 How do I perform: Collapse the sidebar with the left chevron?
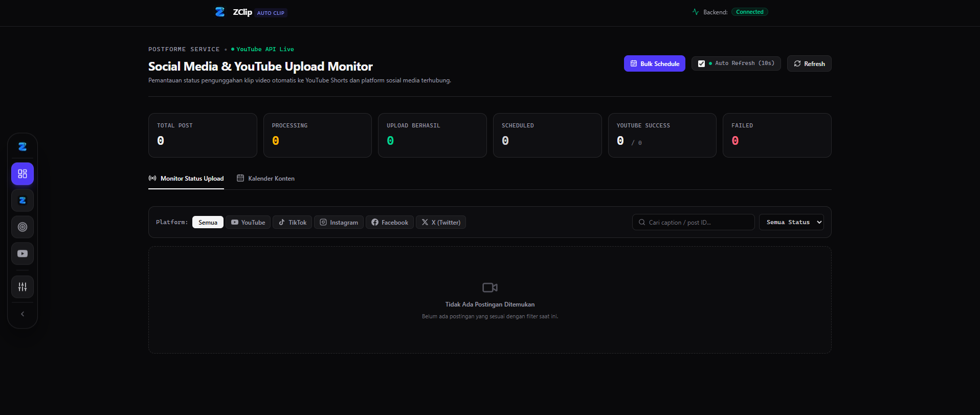(23, 314)
